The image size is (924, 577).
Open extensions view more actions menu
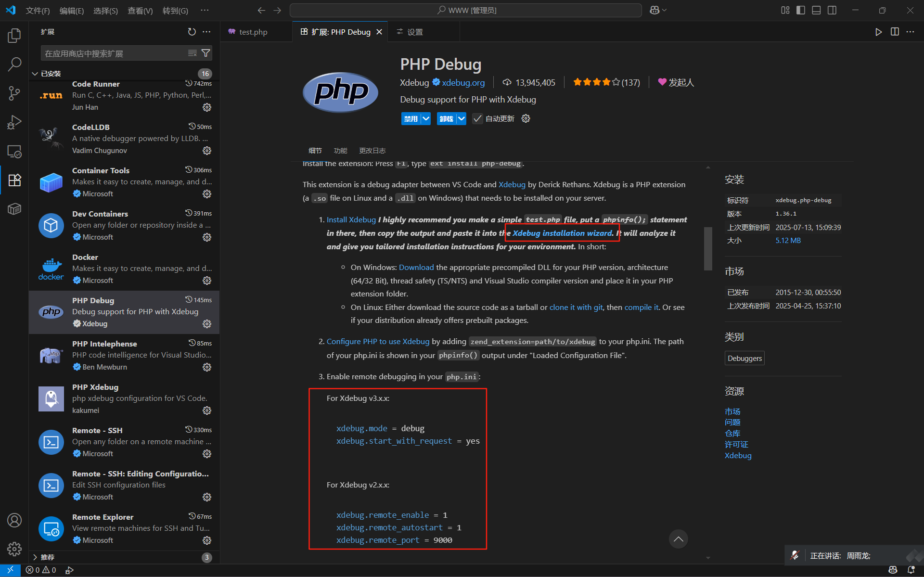click(x=206, y=32)
